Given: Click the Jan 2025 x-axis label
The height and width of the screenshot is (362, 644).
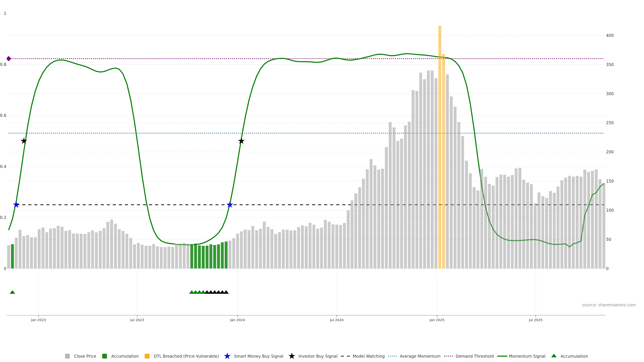Looking at the screenshot, I should coord(437,320).
